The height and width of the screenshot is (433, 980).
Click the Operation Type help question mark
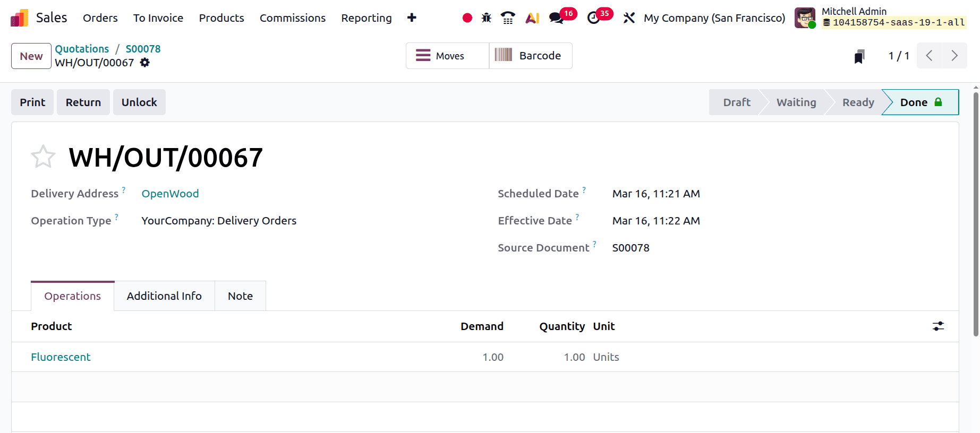coord(116,216)
